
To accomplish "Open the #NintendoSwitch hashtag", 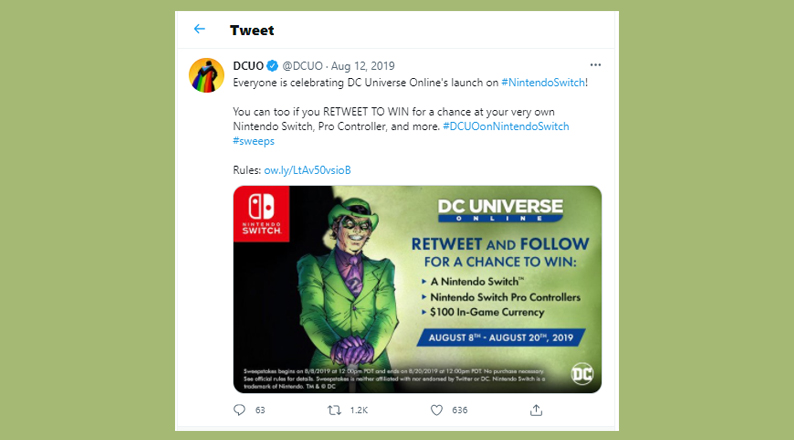I will coord(543,83).
